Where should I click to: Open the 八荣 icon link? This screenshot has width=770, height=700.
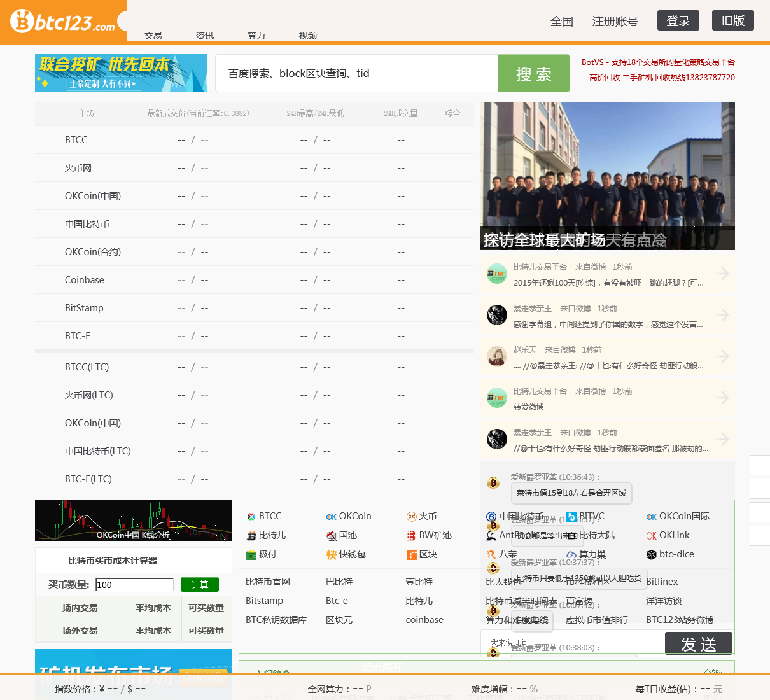pos(502,554)
